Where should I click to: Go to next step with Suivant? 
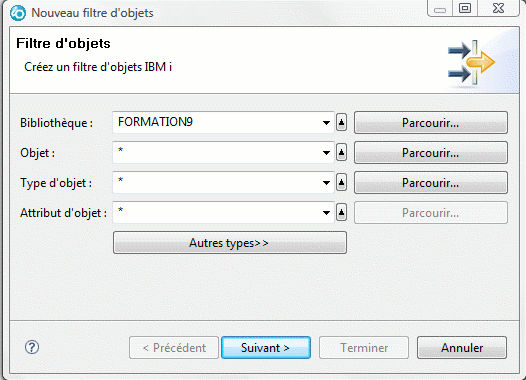point(266,348)
